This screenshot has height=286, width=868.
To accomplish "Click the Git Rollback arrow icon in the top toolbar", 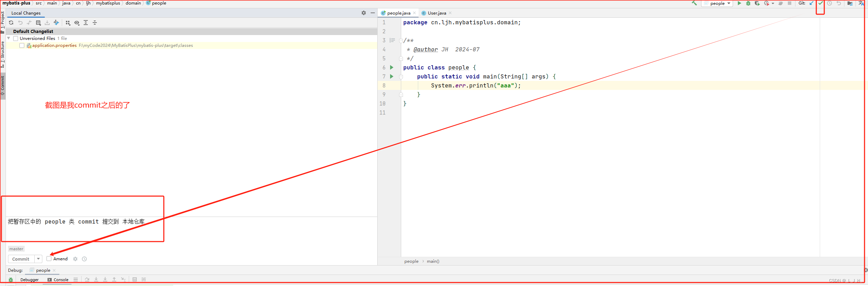I will pos(839,3).
